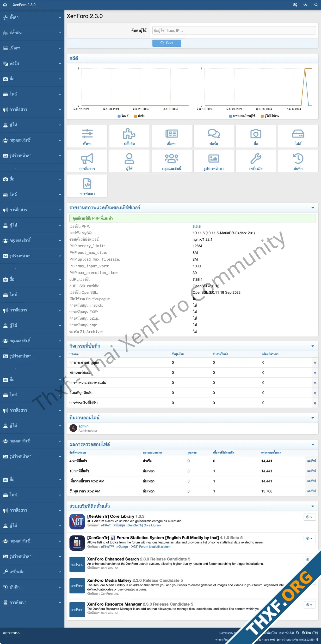The width and height of the screenshot is (321, 644).
Task: Toggle the การลงทะเบียนผู้ใช้ legend series
Action: coord(242,116)
